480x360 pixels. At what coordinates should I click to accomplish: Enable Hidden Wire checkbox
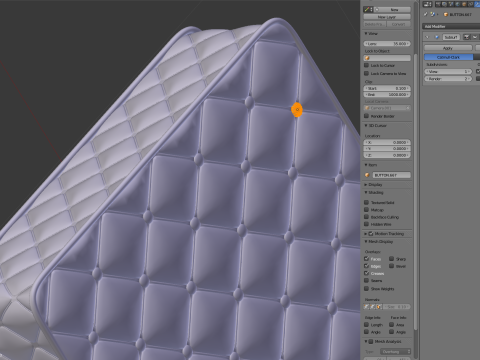point(366,224)
